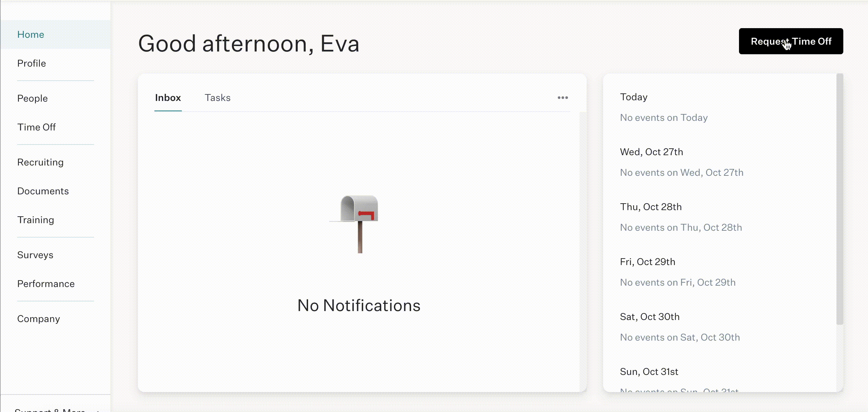
Task: Click the No Notifications message
Action: click(x=359, y=306)
